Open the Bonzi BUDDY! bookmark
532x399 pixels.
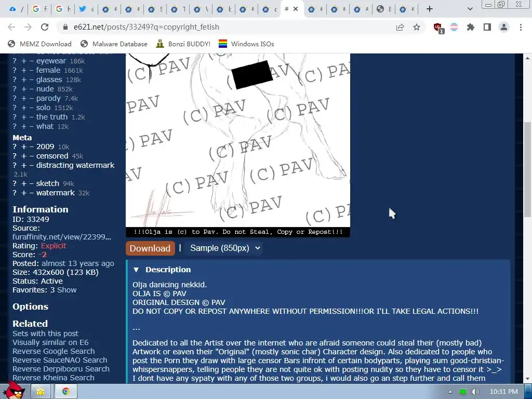pyautogui.click(x=183, y=44)
